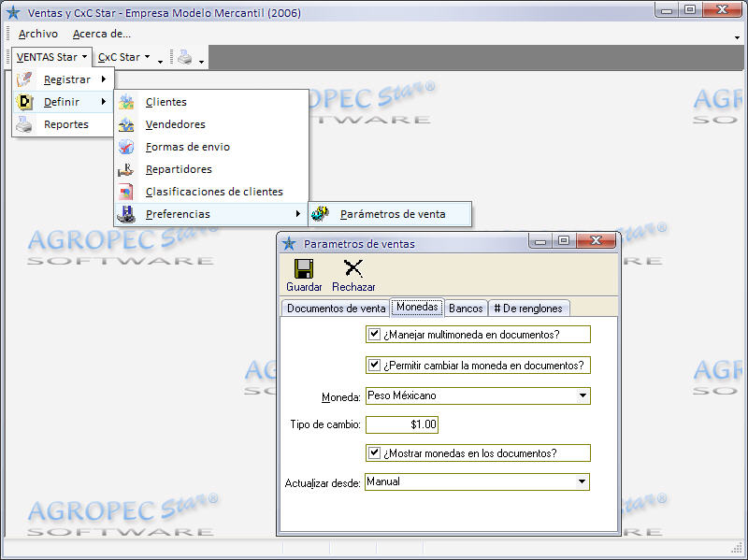
Task: Switch to the Monedas tab
Action: tap(417, 307)
